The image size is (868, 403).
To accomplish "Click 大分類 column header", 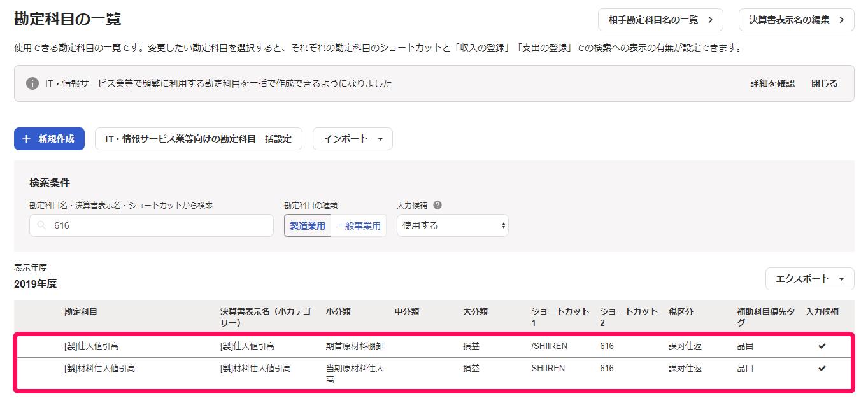I will click(476, 311).
